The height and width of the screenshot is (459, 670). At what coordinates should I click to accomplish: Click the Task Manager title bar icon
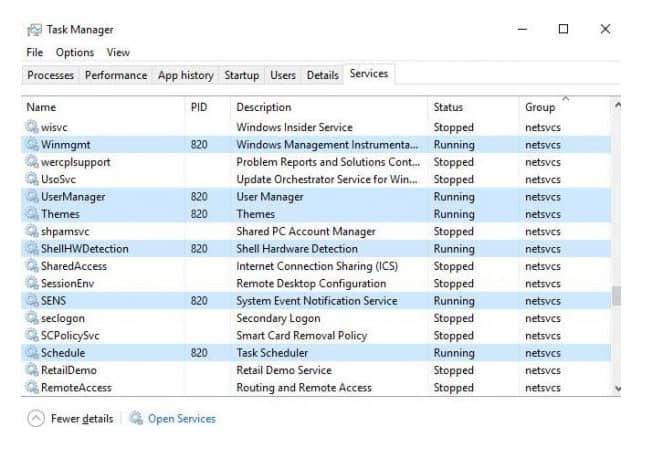point(34,30)
